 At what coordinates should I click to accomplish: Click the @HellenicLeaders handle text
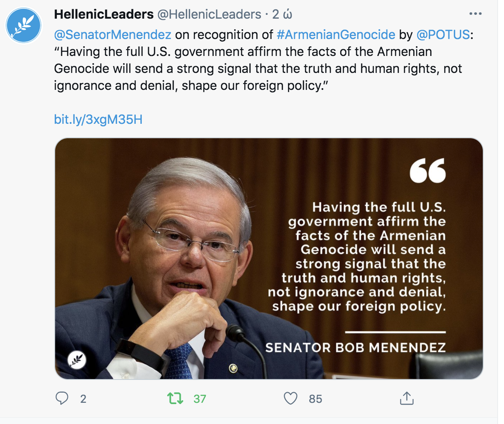209,14
